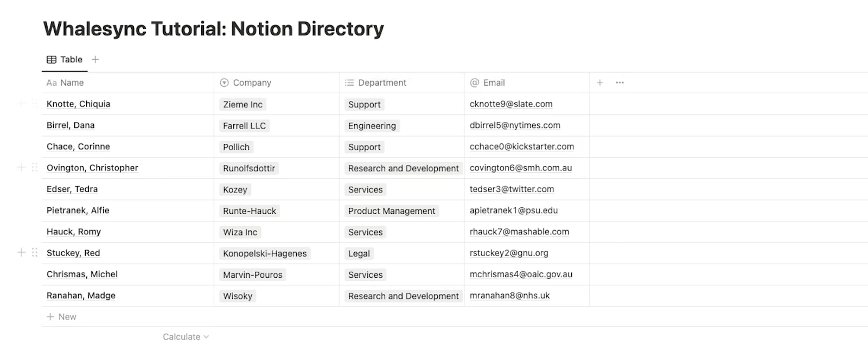Select Research and Development tag for Ranahan
This screenshot has width=868, height=345.
403,296
